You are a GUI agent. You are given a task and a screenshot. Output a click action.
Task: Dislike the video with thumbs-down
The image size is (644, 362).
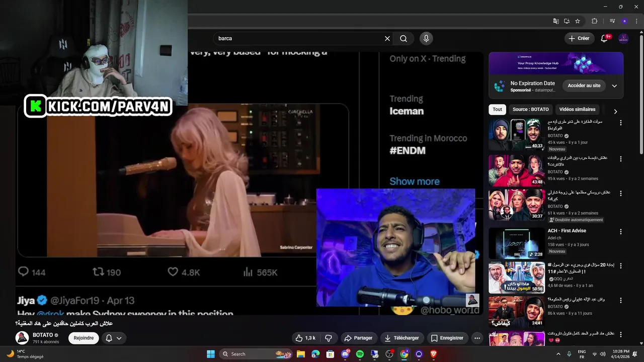pos(329,338)
